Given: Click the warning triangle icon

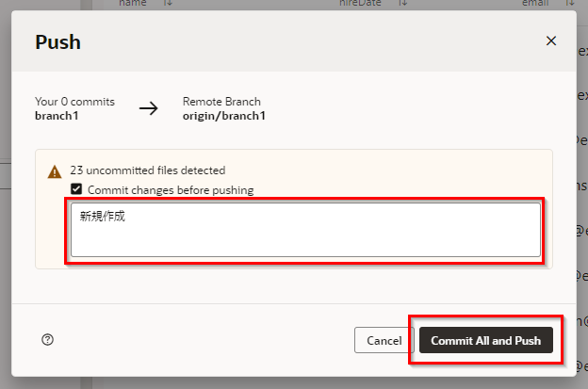Looking at the screenshot, I should tap(55, 171).
